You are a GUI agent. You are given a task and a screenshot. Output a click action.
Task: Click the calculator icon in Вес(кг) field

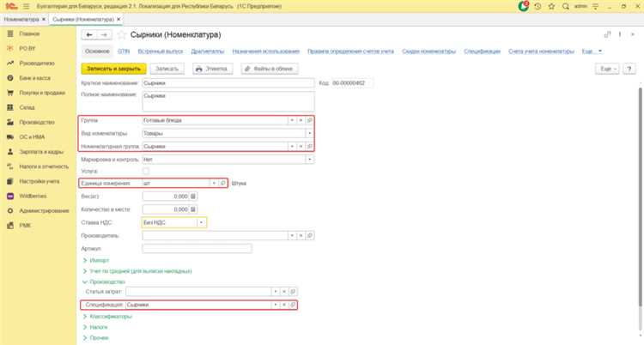192,196
